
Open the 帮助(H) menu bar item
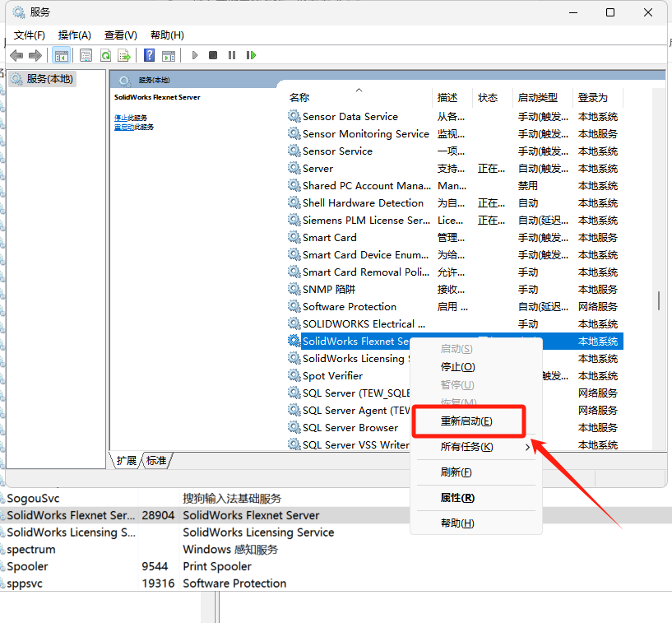pos(167,35)
